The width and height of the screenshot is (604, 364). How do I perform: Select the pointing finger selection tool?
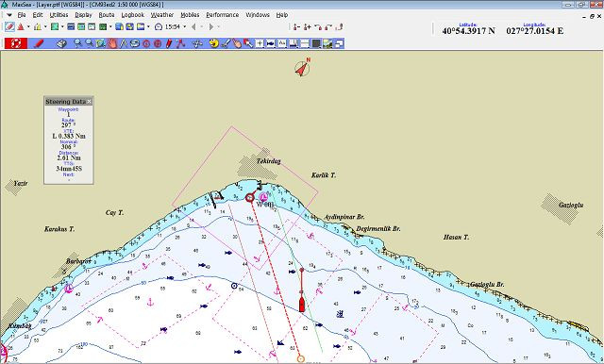coord(237,43)
